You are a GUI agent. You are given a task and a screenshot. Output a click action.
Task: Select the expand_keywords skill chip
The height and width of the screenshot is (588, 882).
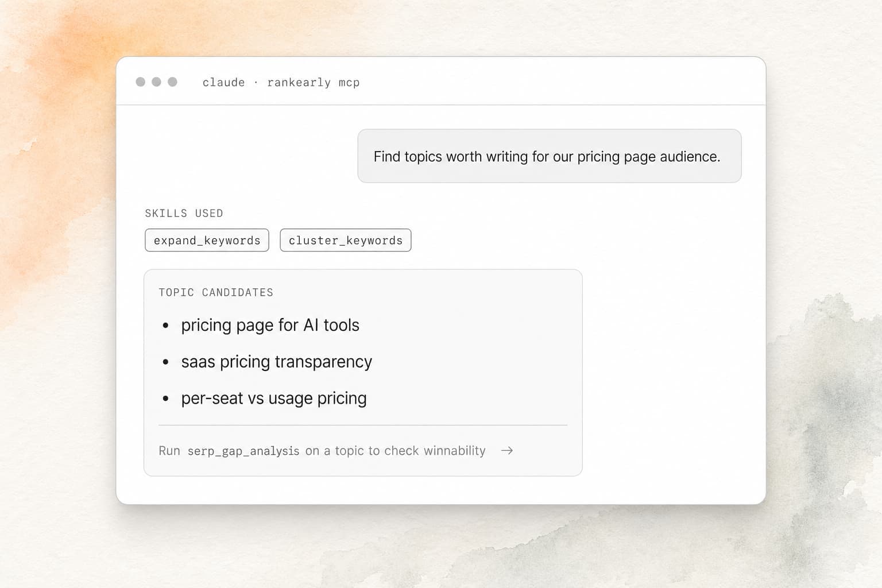pos(207,240)
